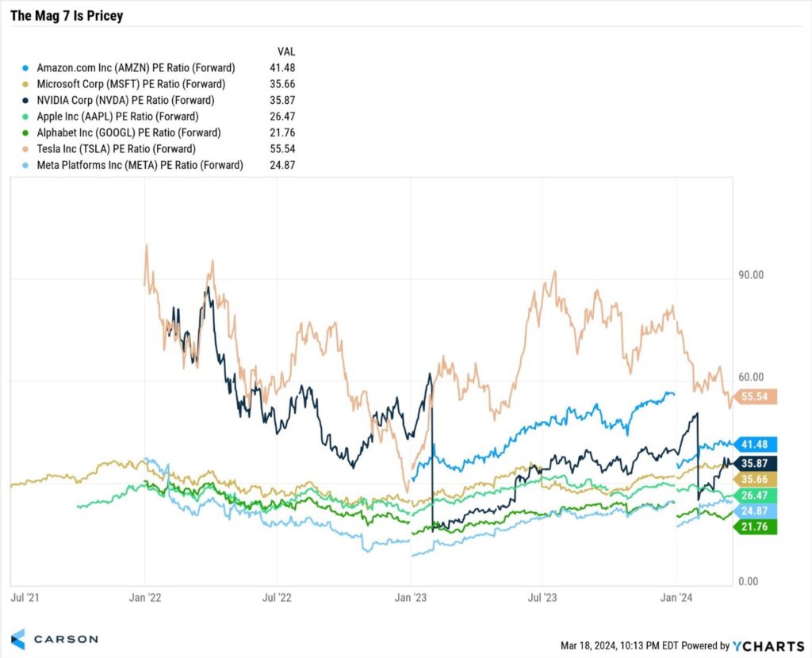Select the Meta Platforms Inc (META) legend label
Viewport: 812px width, 658px height.
click(x=140, y=165)
